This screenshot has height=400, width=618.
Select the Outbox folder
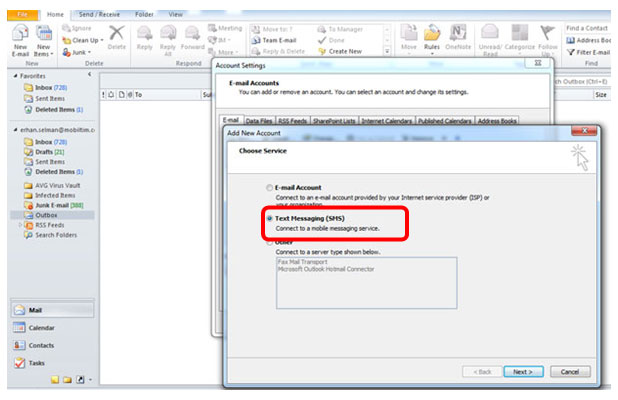[52, 215]
